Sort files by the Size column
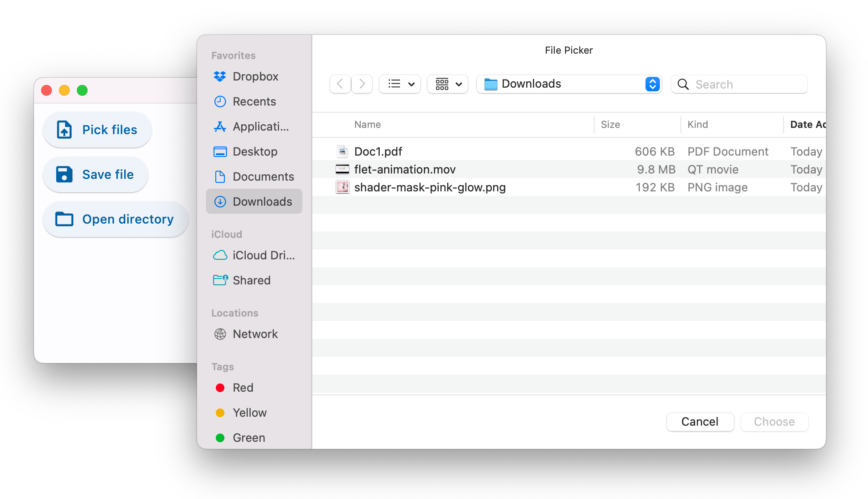 (610, 125)
